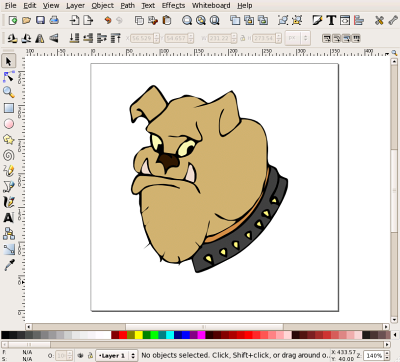Click the height H stepper arrows

point(279,38)
